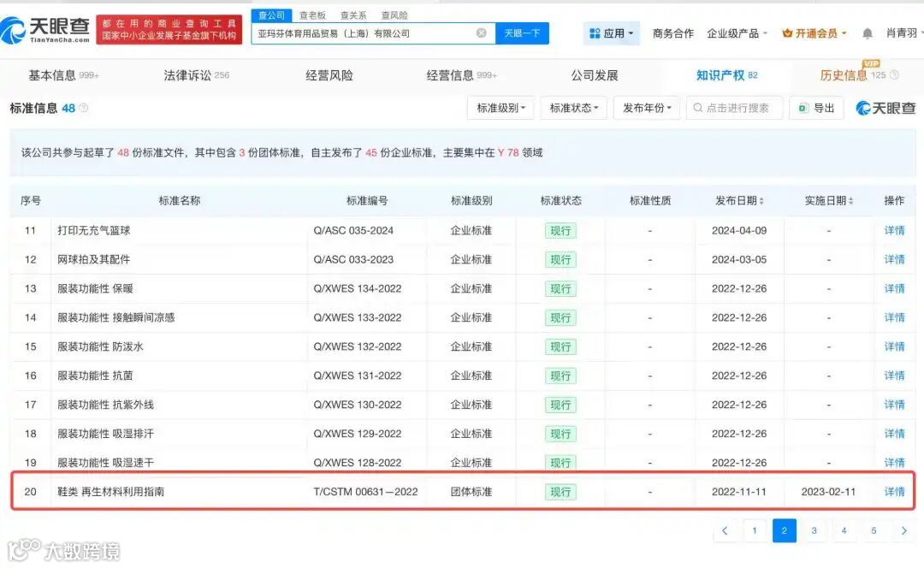Open the 经营风险 tab

tap(329, 75)
